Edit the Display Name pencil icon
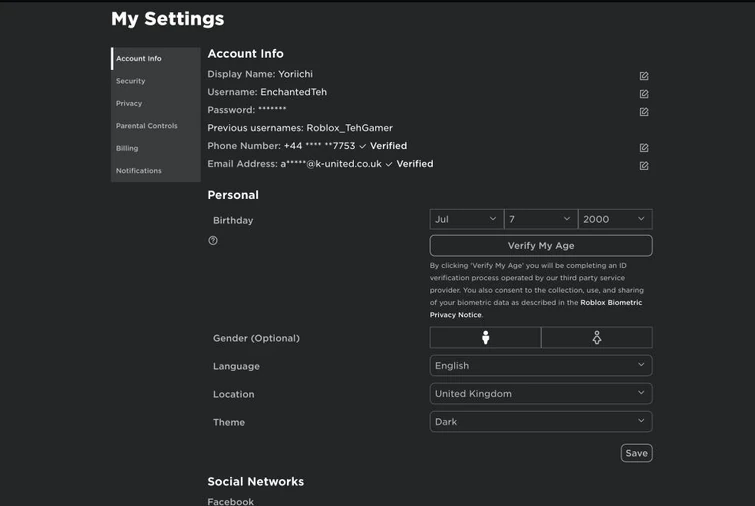 (x=644, y=76)
